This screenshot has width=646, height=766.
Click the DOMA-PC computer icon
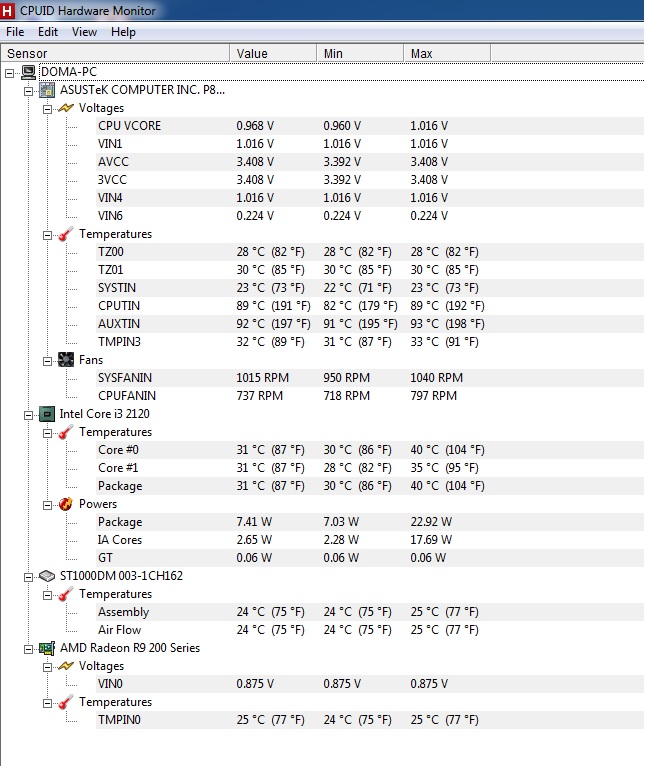point(29,72)
